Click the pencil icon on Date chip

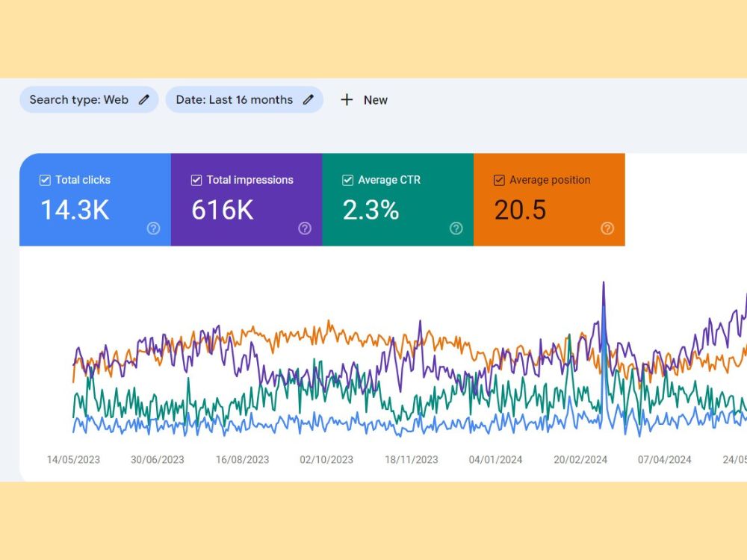point(309,99)
